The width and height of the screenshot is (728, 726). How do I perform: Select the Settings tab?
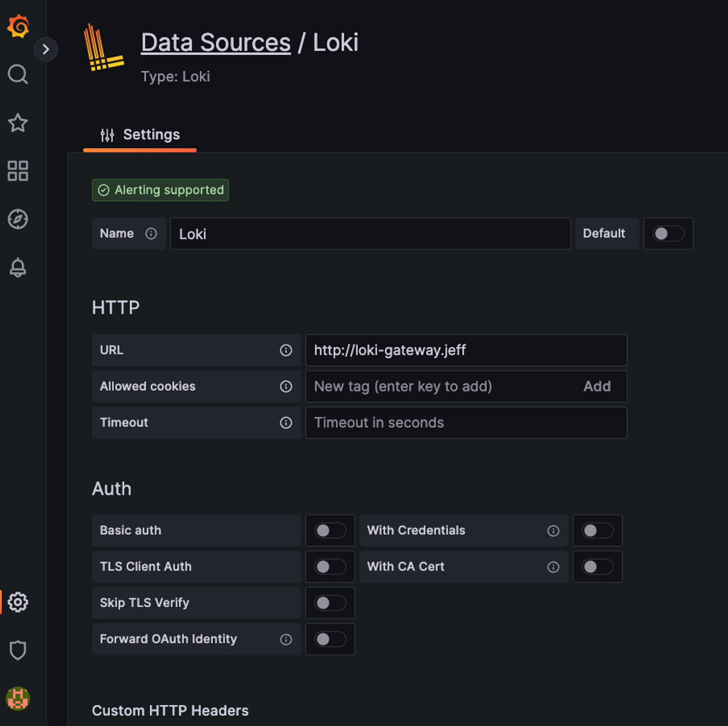pos(140,135)
